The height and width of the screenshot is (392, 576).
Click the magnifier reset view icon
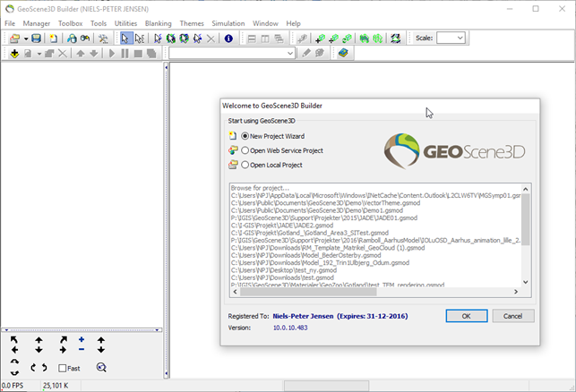(x=101, y=368)
